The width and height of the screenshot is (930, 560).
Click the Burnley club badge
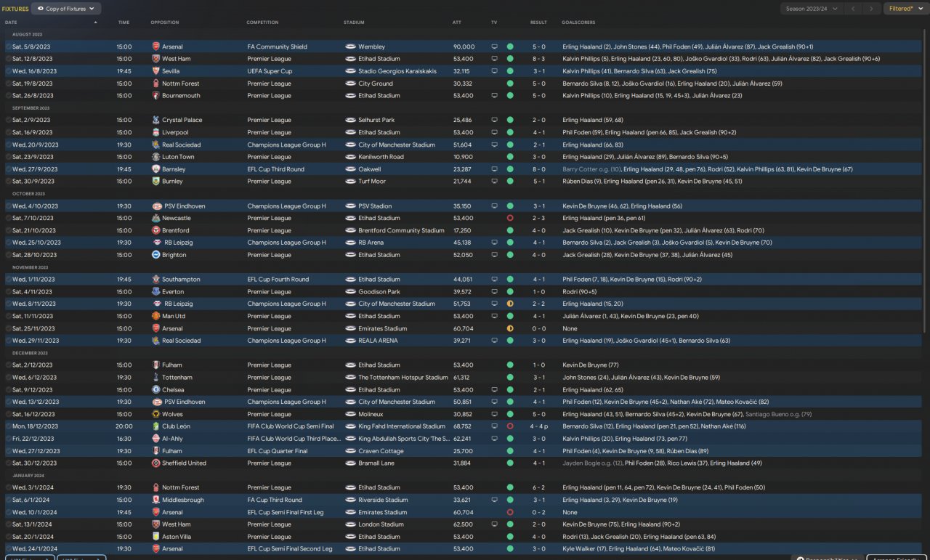click(155, 182)
